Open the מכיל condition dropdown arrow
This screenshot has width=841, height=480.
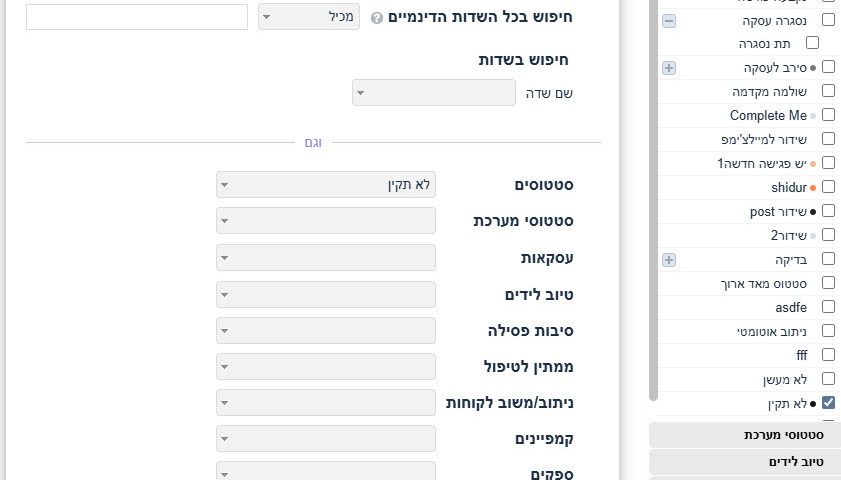tap(267, 17)
